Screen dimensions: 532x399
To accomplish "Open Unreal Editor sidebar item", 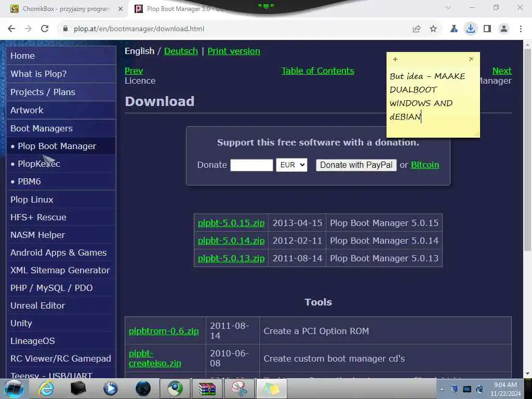I will tap(61, 305).
